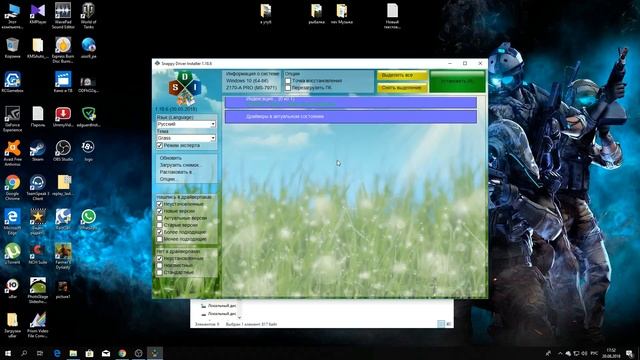Open UmmyVideo downloader shortcut

click(63, 117)
